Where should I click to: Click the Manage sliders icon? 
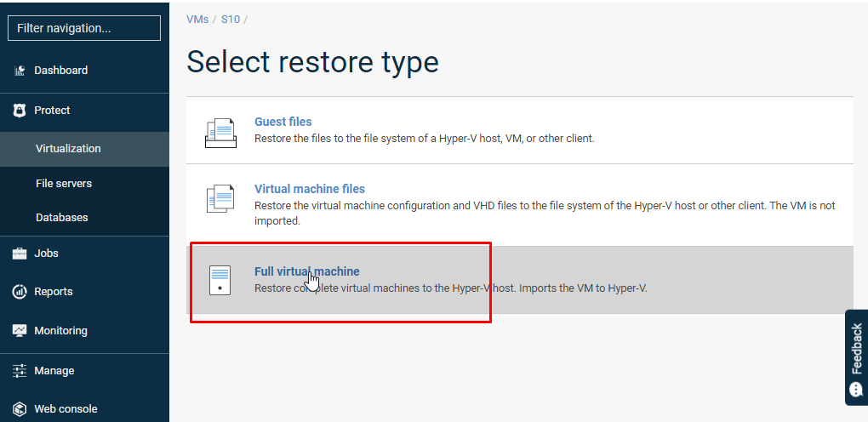point(20,371)
